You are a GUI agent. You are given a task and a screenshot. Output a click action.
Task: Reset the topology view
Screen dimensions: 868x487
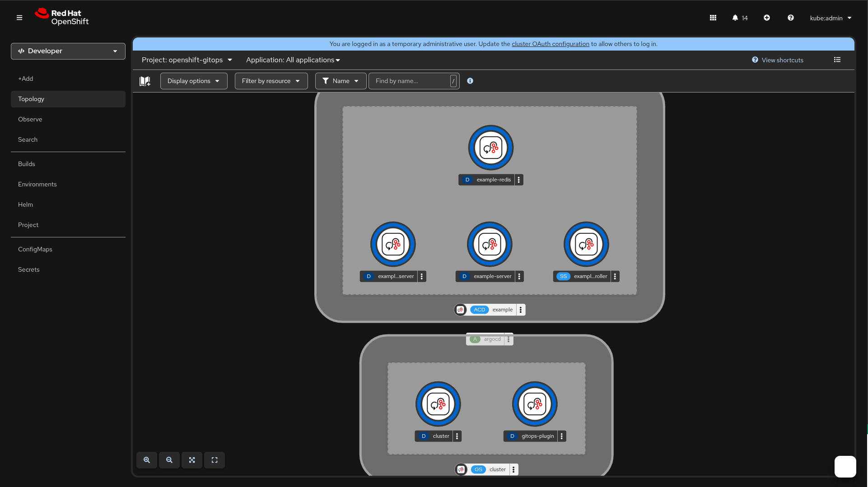coord(215,460)
